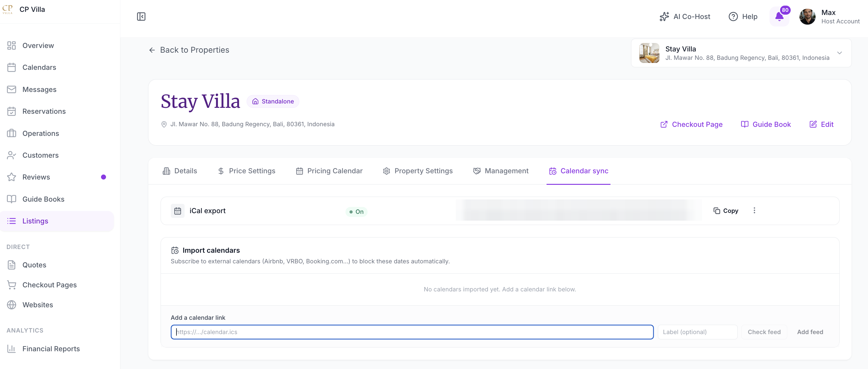
Task: Click the location pin icon by address
Action: (164, 124)
